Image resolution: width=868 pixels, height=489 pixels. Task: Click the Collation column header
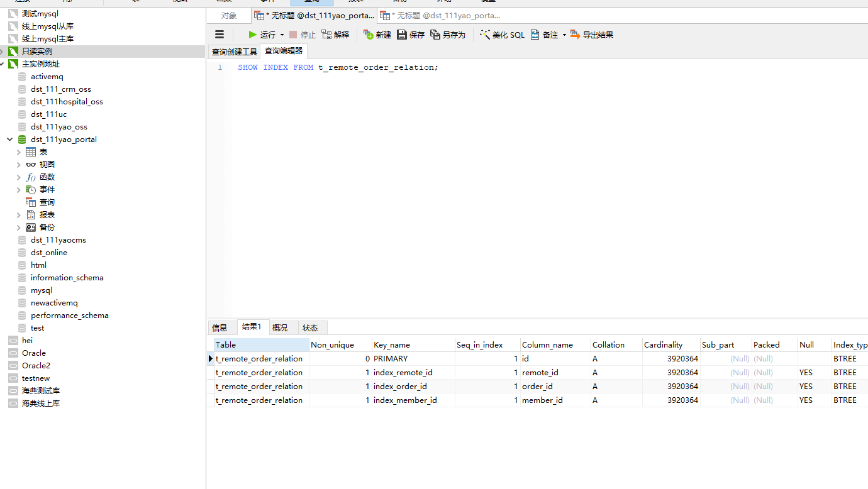click(x=616, y=344)
